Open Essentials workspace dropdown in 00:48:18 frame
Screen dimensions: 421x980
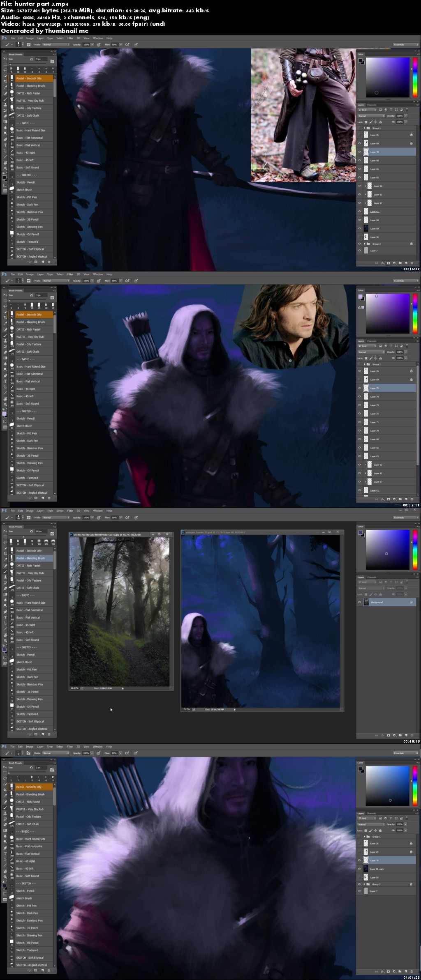(406, 518)
